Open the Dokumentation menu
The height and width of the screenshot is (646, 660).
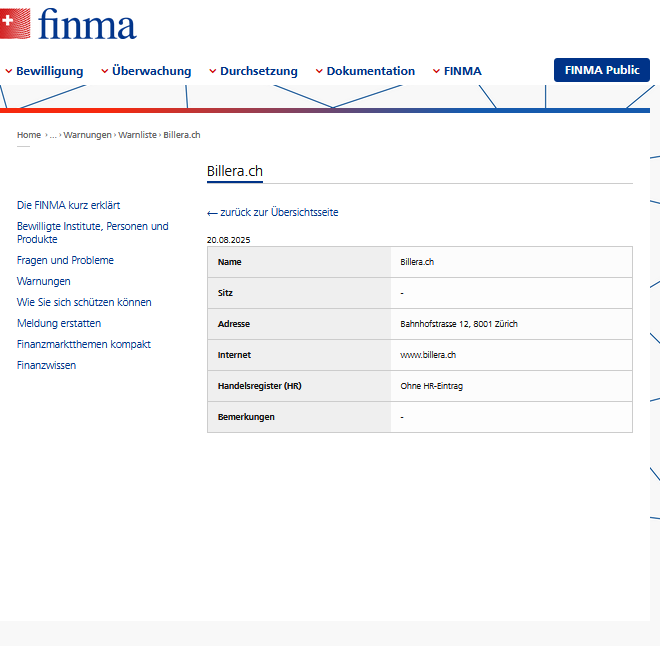(x=371, y=71)
